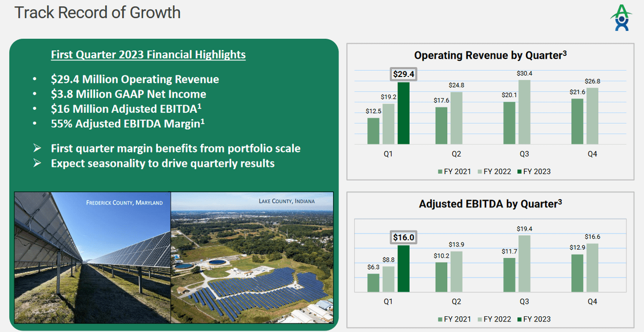Click the Frederick County Maryland solar photo
Screen dimensions: 644x332
tap(91, 257)
